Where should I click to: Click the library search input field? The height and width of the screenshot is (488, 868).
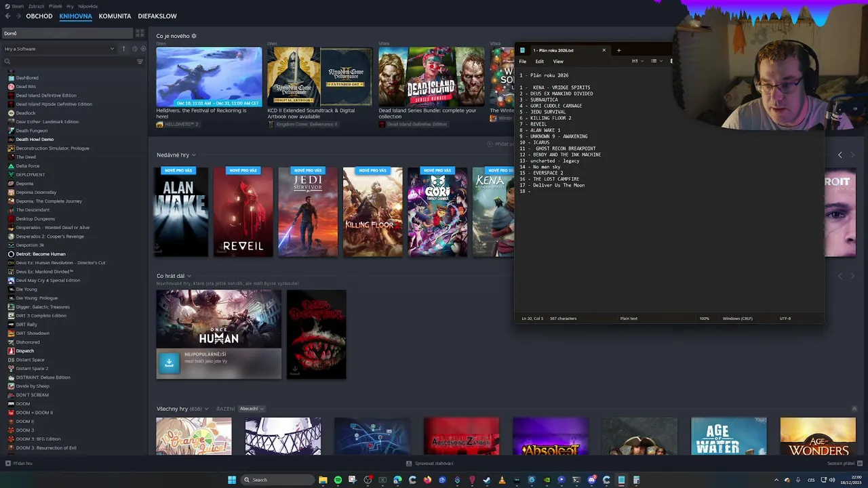(x=73, y=62)
